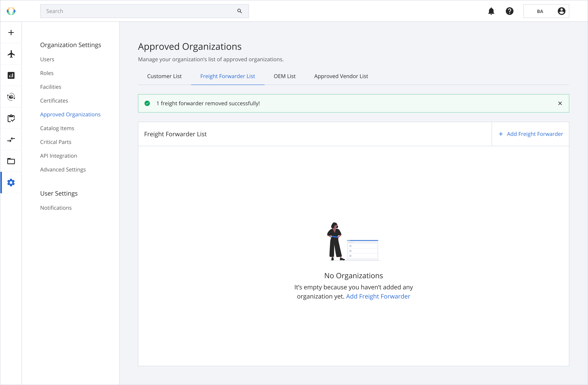Click the plus create icon in sidebar
This screenshot has height=385, width=588.
pos(11,33)
